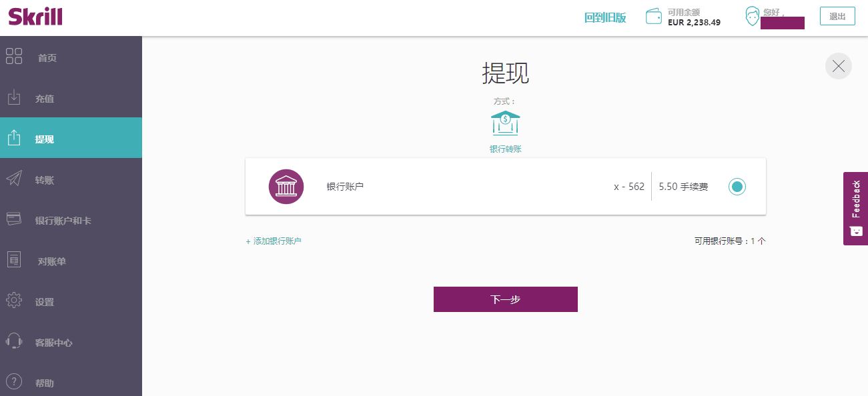Open 客服中心 in the sidebar
868x396 pixels.
coord(71,343)
